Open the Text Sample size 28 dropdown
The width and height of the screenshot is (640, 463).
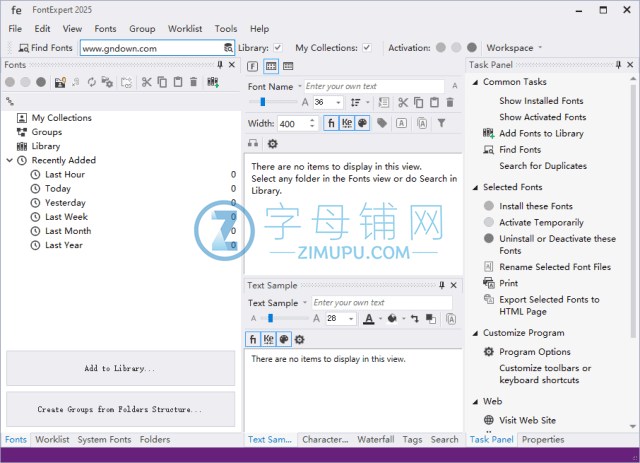[x=351, y=318]
